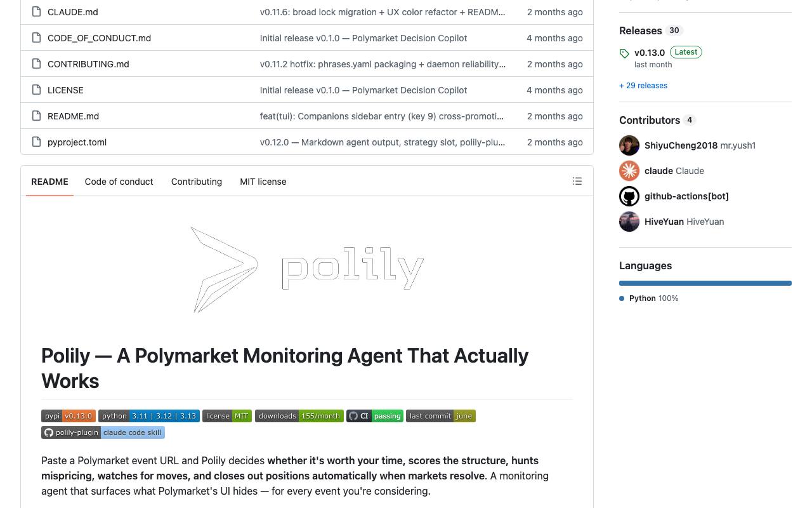The width and height of the screenshot is (812, 508).
Task: Open ShiyuCheng2018's avatar
Action: pyautogui.click(x=629, y=145)
